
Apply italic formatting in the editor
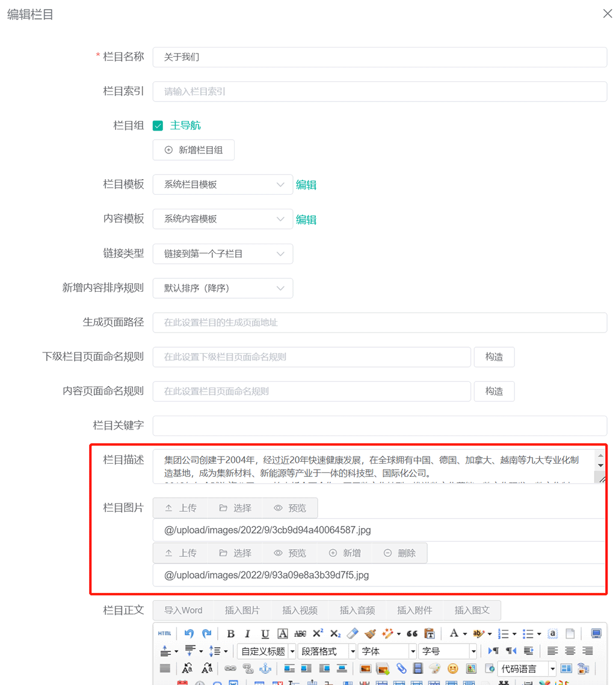(247, 633)
